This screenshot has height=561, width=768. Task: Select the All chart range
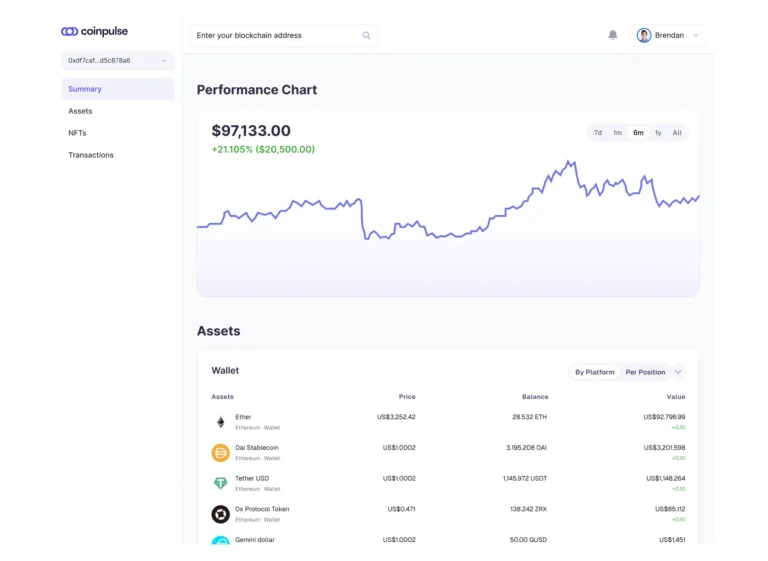click(x=677, y=133)
